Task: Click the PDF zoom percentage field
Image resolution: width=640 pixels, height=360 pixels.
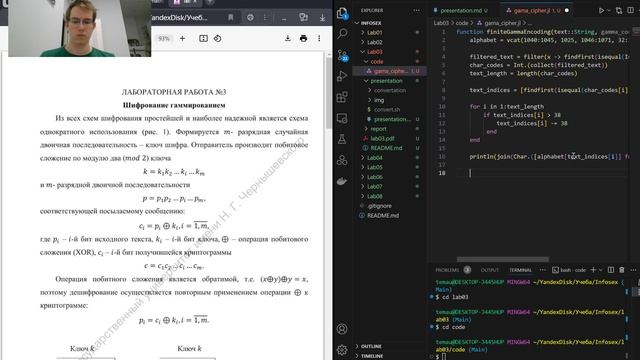Action: 164,38
